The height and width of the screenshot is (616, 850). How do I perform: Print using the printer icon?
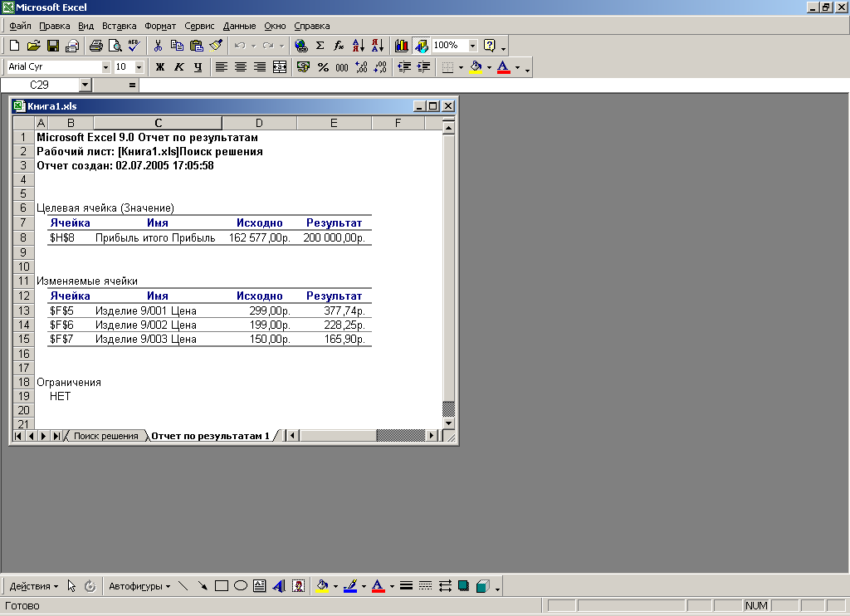pos(96,46)
